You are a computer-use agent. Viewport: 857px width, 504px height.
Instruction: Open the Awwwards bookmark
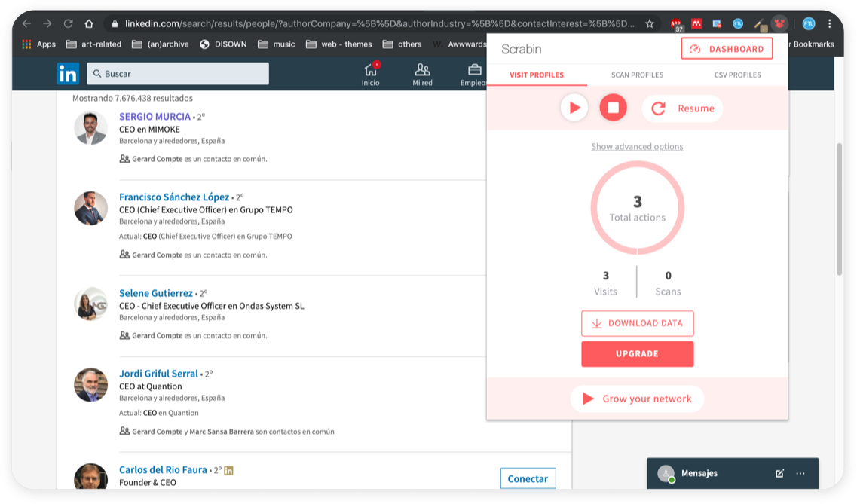459,44
